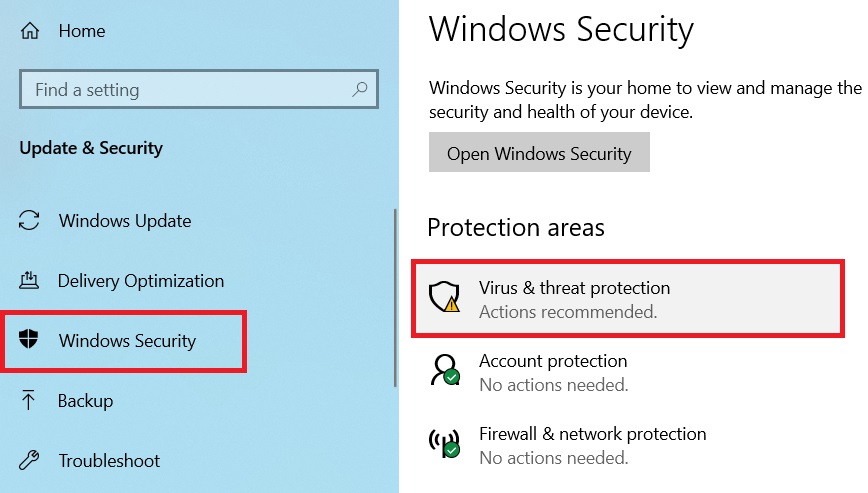This screenshot has width=868, height=493.
Task: Open the Troubleshoot sidebar entry
Action: [109, 461]
